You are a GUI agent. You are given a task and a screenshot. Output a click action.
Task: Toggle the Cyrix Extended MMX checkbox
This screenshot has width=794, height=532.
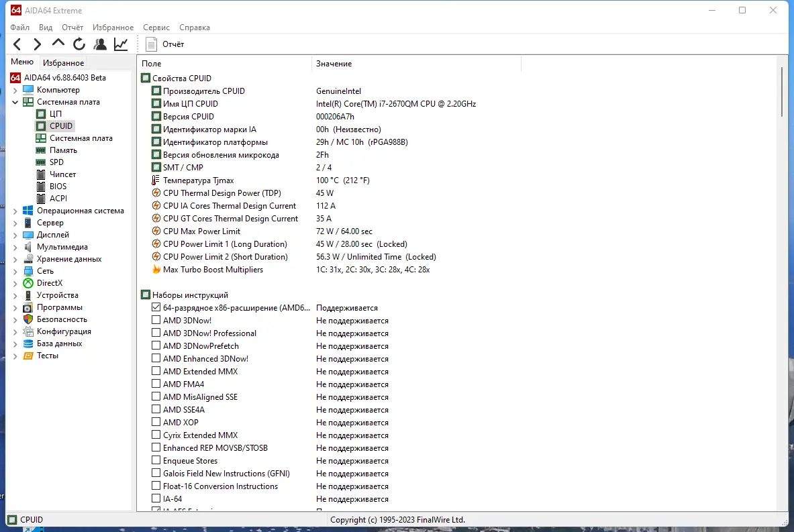coord(156,434)
